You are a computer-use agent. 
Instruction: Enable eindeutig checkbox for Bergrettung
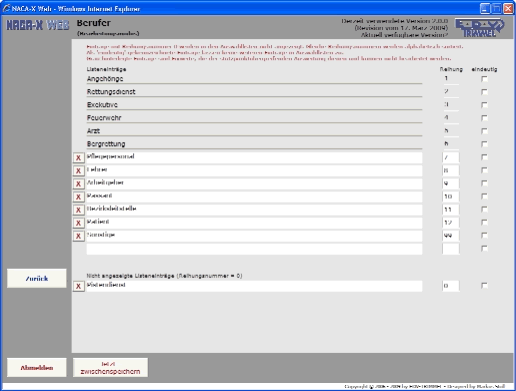pyautogui.click(x=484, y=144)
